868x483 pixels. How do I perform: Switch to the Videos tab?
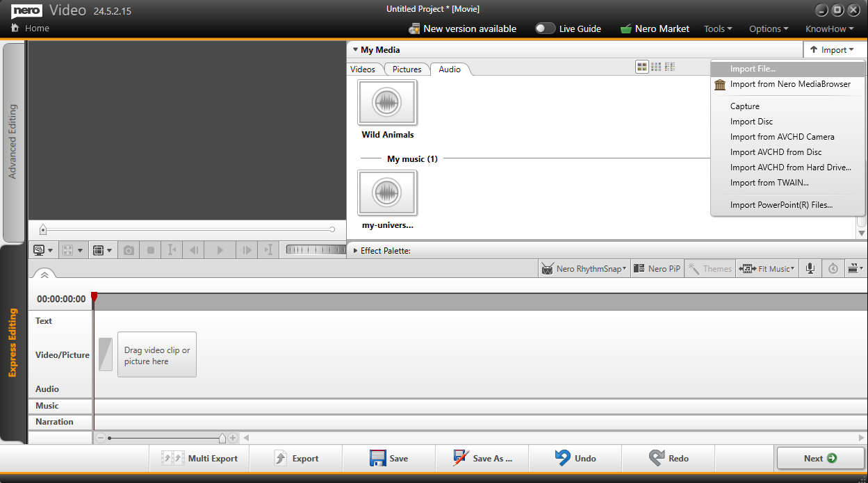(363, 69)
